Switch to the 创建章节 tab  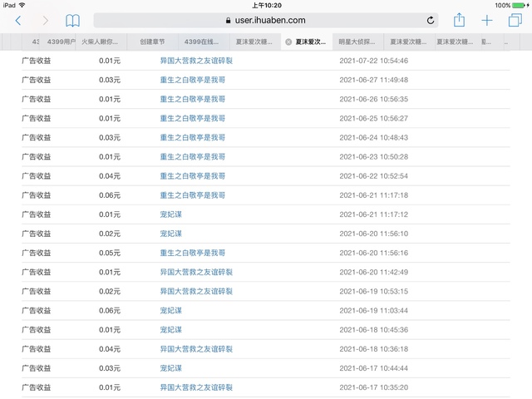pos(152,41)
